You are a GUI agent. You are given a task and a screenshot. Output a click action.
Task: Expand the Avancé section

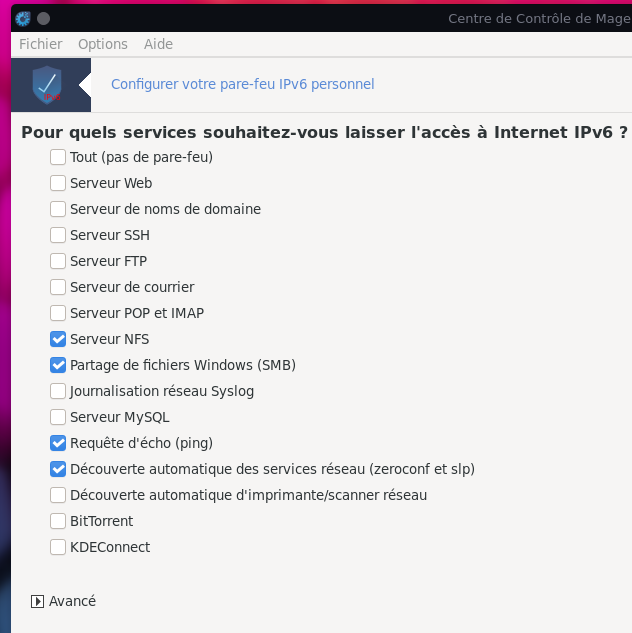point(38,601)
